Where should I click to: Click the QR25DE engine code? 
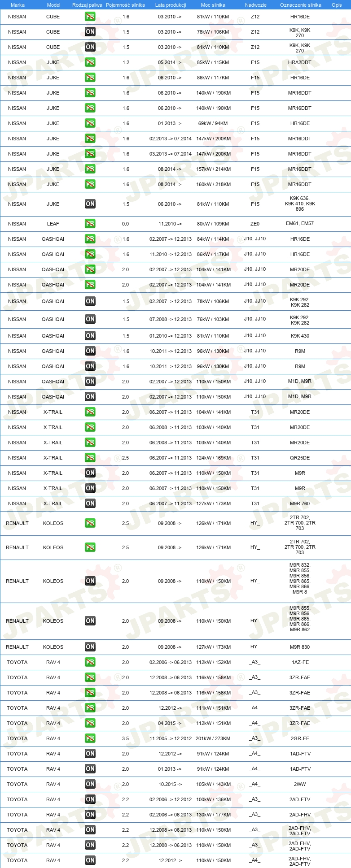[300, 458]
